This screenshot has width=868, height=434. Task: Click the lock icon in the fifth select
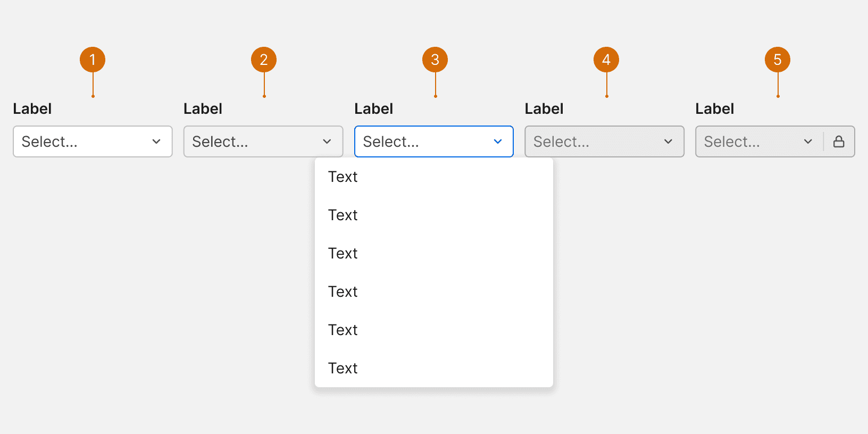click(839, 141)
